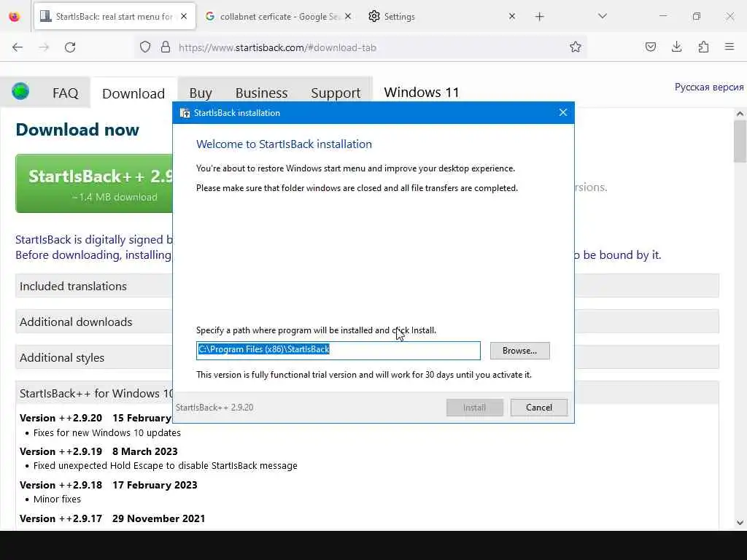Click the Version ++2.9.17 changelog heading

(112, 518)
